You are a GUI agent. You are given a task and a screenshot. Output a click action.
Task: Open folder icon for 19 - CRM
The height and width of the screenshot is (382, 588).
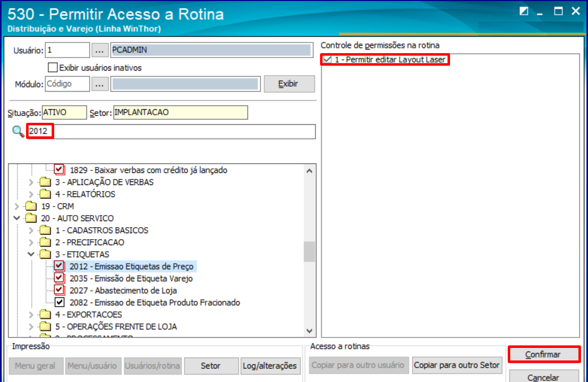(31, 206)
